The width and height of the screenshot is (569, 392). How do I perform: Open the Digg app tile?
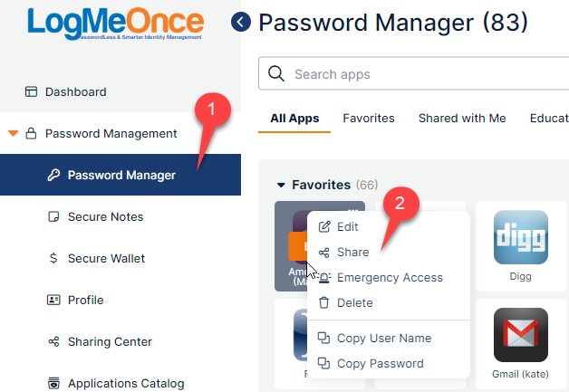521,246
